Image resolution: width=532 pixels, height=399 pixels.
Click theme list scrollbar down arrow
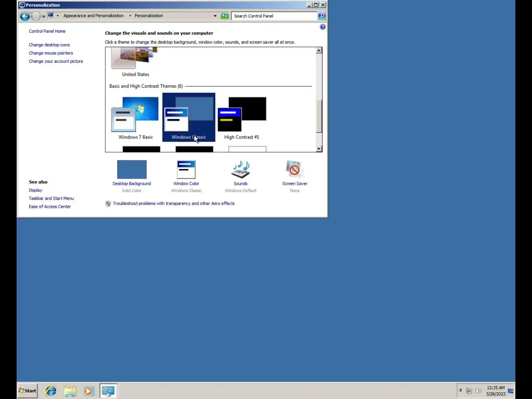(x=319, y=149)
